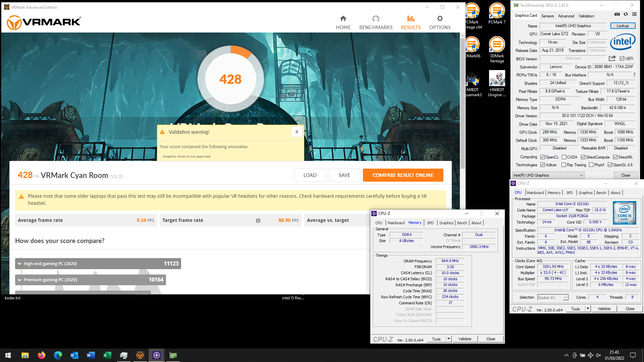This screenshot has height=362, width=644.
Task: Toggle DirectML checkbox in GPU-Z
Action: [615, 157]
